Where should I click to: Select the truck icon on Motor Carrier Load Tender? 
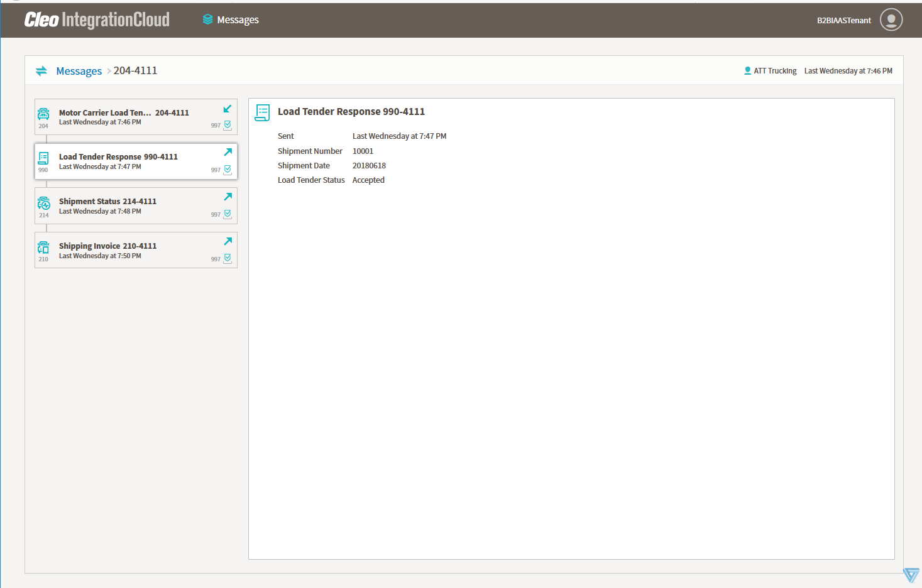coord(43,114)
